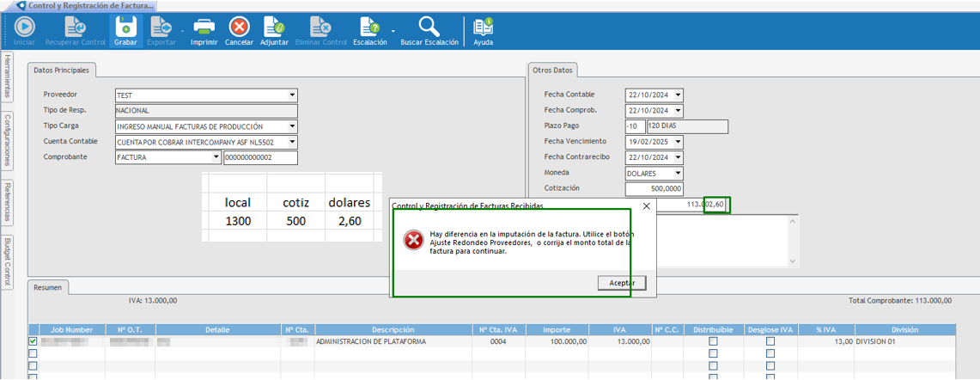Expand the Fecha Contrarecibo date dropdown
This screenshot has height=380, width=980.
679,157
